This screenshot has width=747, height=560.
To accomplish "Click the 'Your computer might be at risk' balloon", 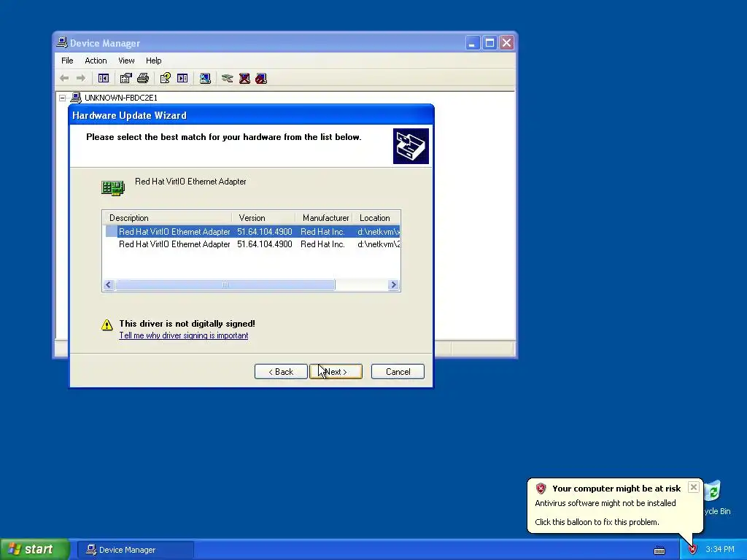I will [615, 505].
